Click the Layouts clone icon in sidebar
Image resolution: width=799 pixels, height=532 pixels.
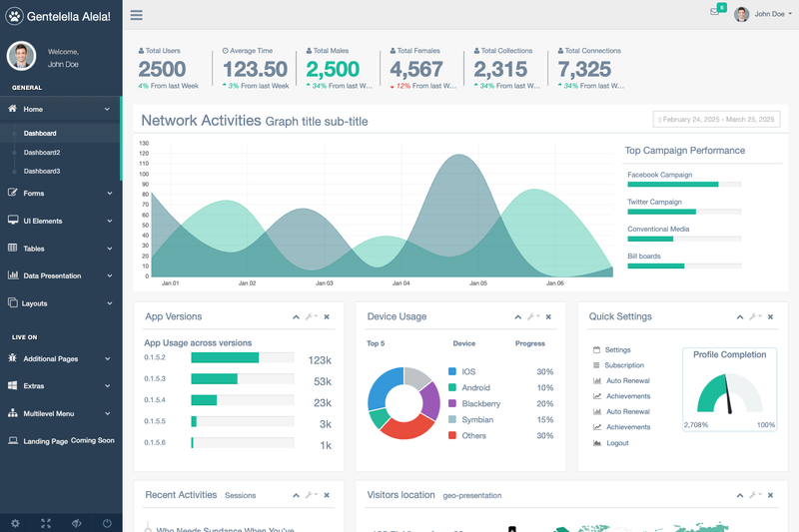[13, 302]
